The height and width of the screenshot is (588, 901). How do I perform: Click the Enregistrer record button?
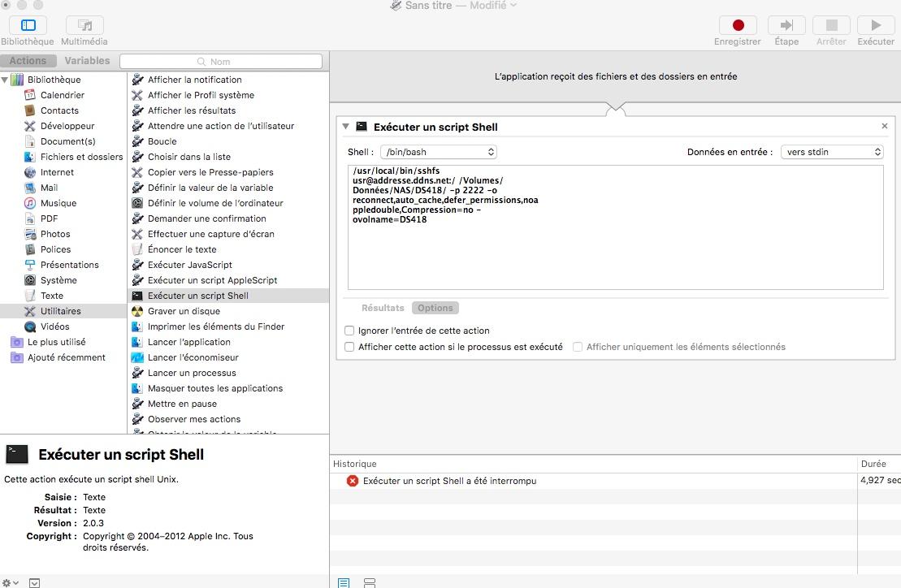[738, 25]
